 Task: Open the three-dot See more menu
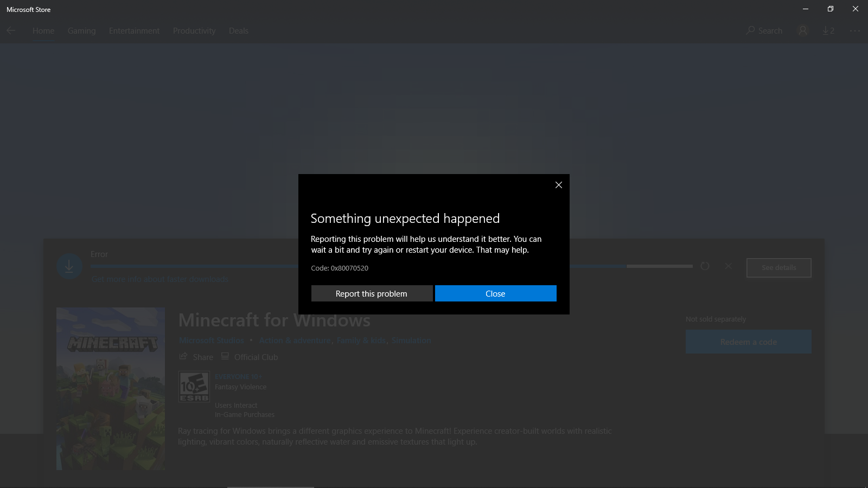tap(855, 31)
